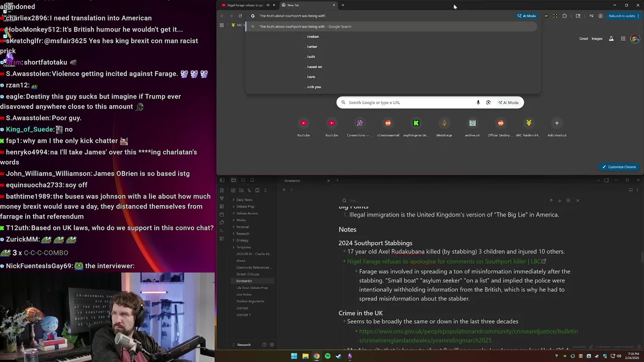Screen dimensions: 644x362
Task: Open the r/LivestreamFail shortcut tile
Action: [388, 127]
